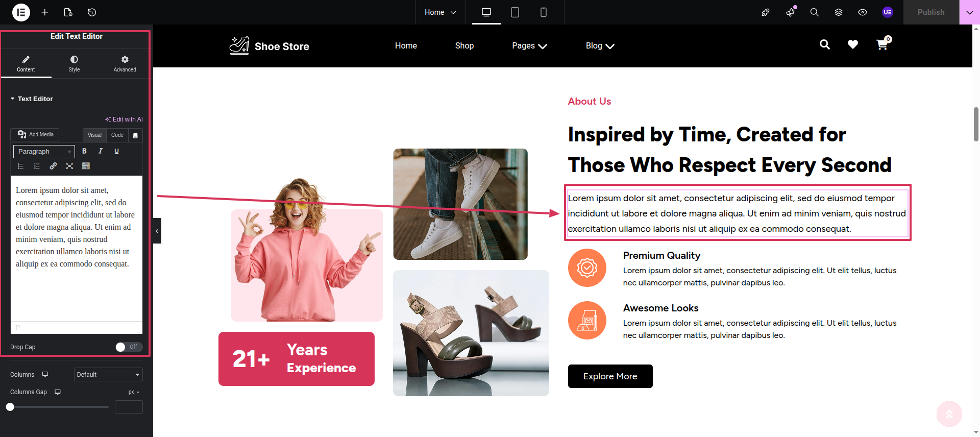Preview changes with the eye icon
This screenshot has width=980, height=437.
coord(863,12)
